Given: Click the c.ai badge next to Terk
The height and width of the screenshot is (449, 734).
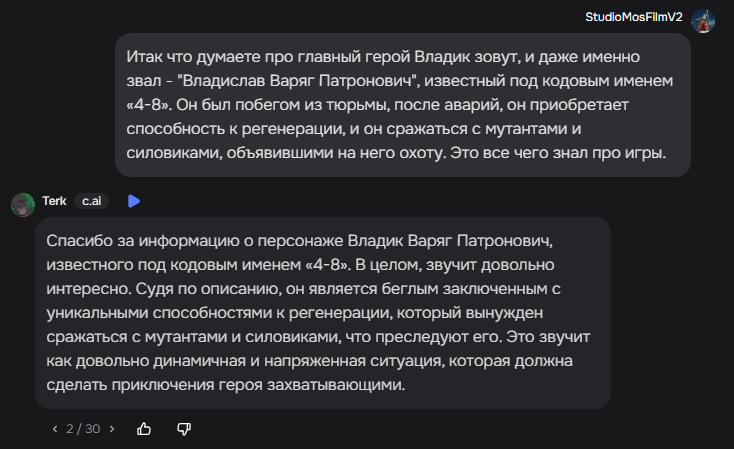Looking at the screenshot, I should coord(92,201).
